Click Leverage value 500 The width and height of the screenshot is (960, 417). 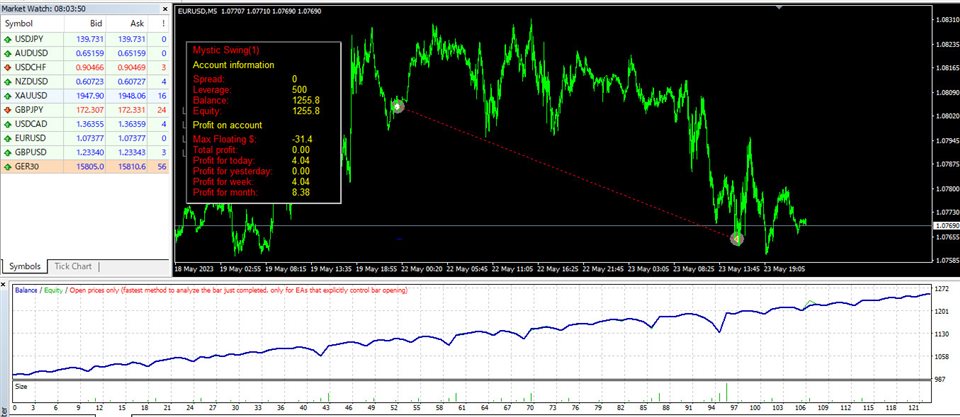(300, 90)
